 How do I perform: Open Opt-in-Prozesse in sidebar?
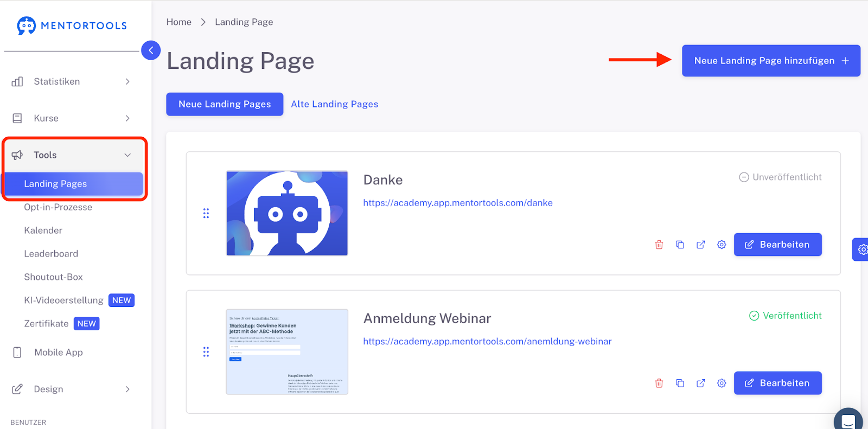(58, 207)
